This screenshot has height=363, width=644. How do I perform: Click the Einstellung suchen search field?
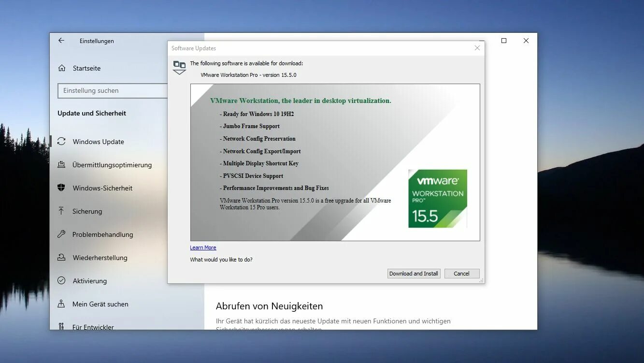click(113, 90)
